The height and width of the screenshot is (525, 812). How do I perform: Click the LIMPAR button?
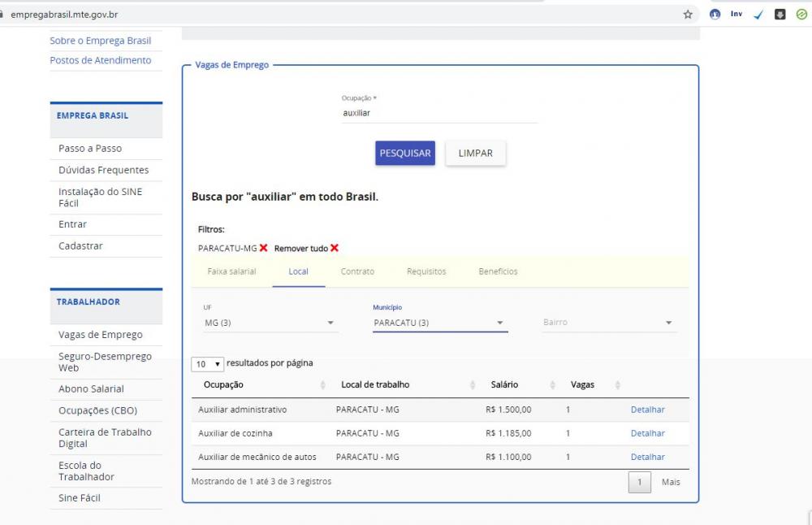coord(475,154)
